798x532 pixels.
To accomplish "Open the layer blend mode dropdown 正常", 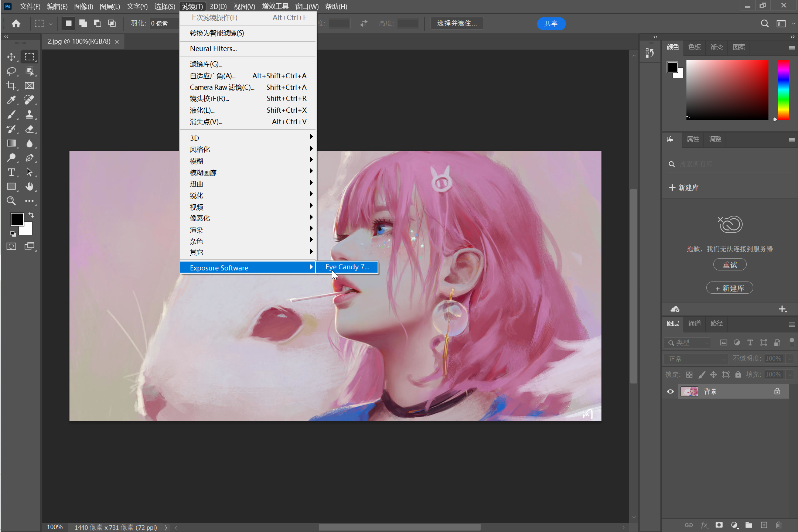I will (696, 359).
